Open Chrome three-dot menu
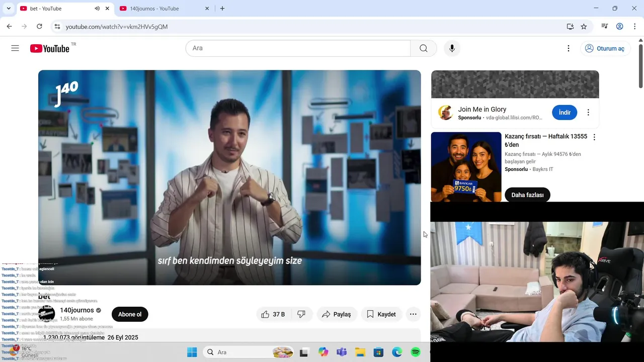 pyautogui.click(x=634, y=26)
